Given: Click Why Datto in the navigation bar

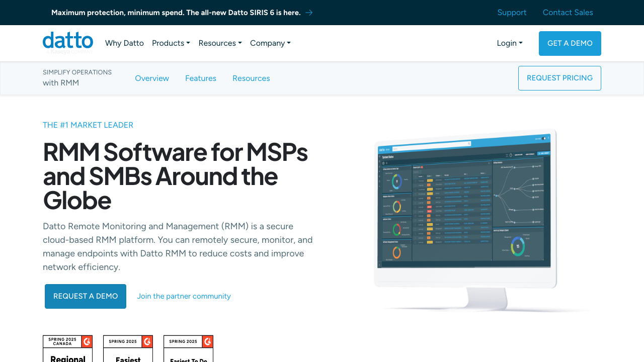Looking at the screenshot, I should tap(124, 43).
